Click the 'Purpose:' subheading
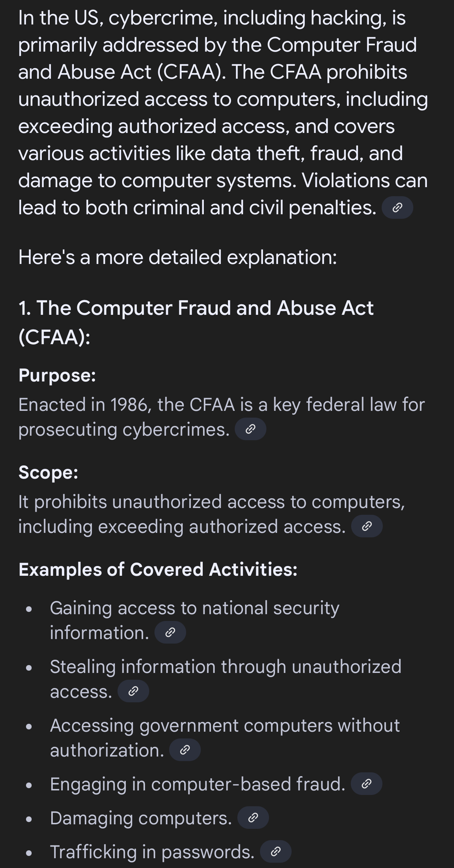Screen dimensions: 454x868 tap(57, 376)
